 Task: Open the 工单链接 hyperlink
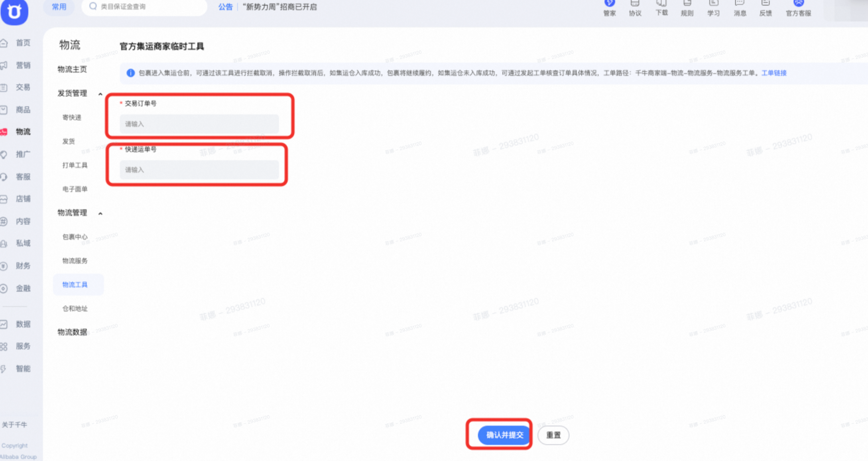click(x=774, y=73)
